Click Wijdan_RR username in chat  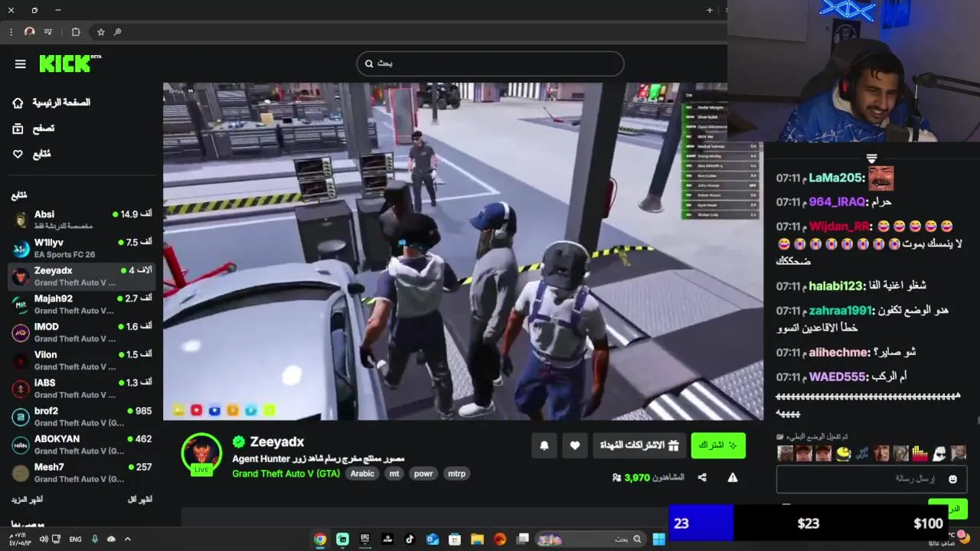(x=840, y=227)
